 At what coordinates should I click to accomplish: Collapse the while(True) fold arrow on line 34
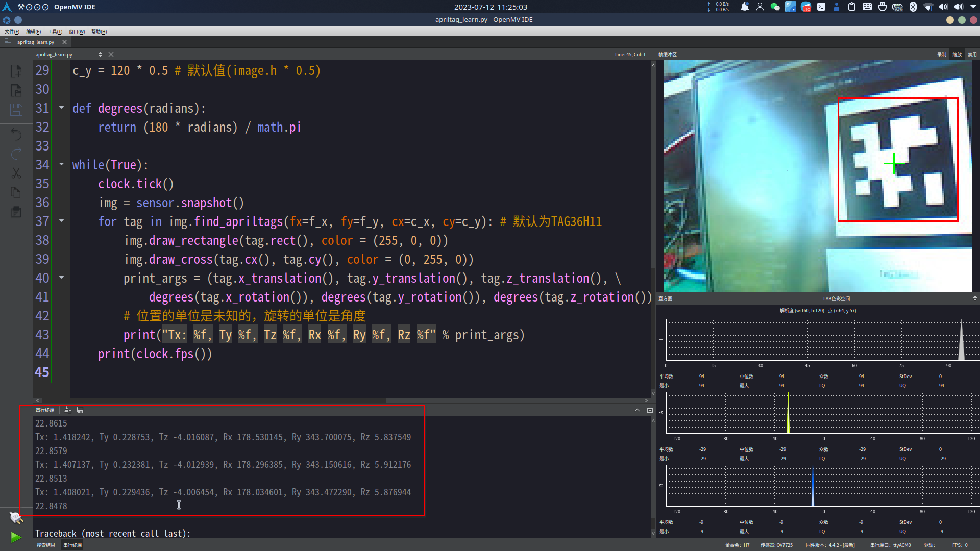62,164
